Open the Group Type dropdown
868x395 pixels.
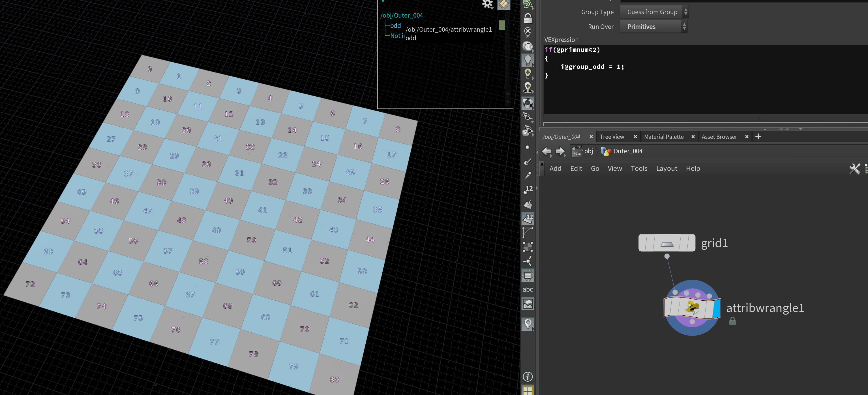tap(654, 11)
